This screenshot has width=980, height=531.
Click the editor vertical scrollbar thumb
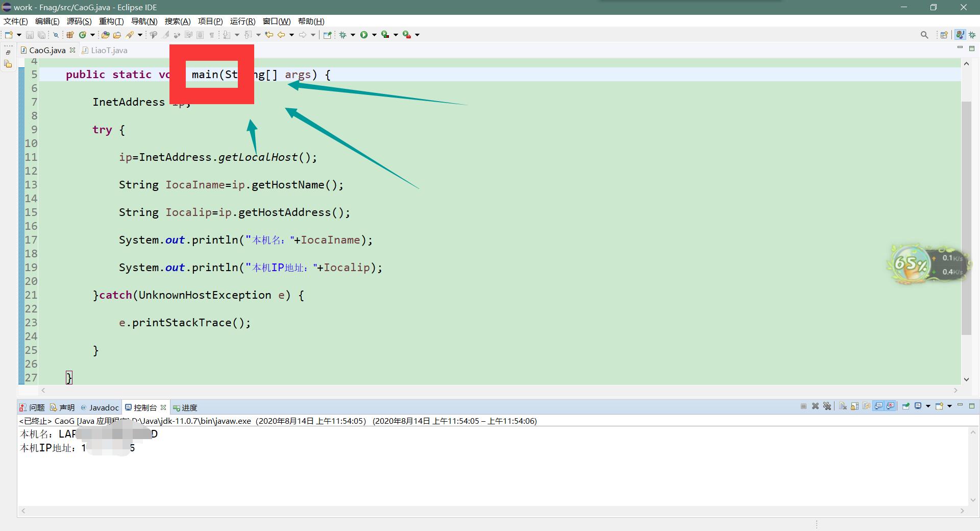(x=966, y=218)
